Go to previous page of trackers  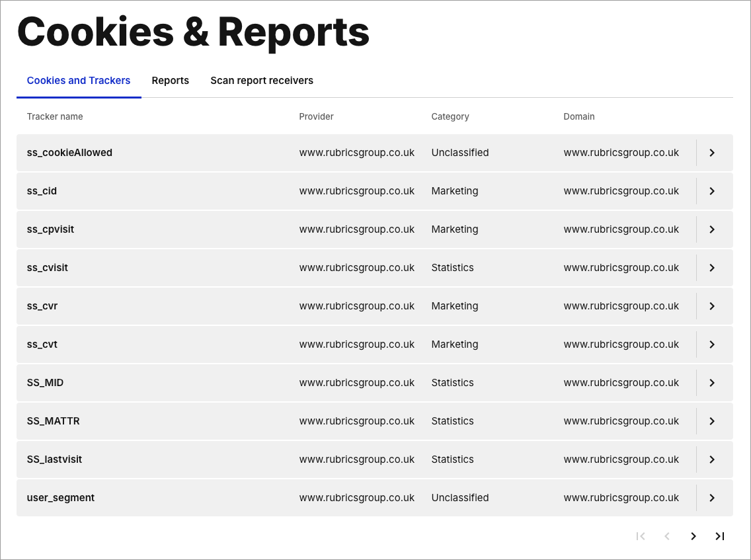666,536
